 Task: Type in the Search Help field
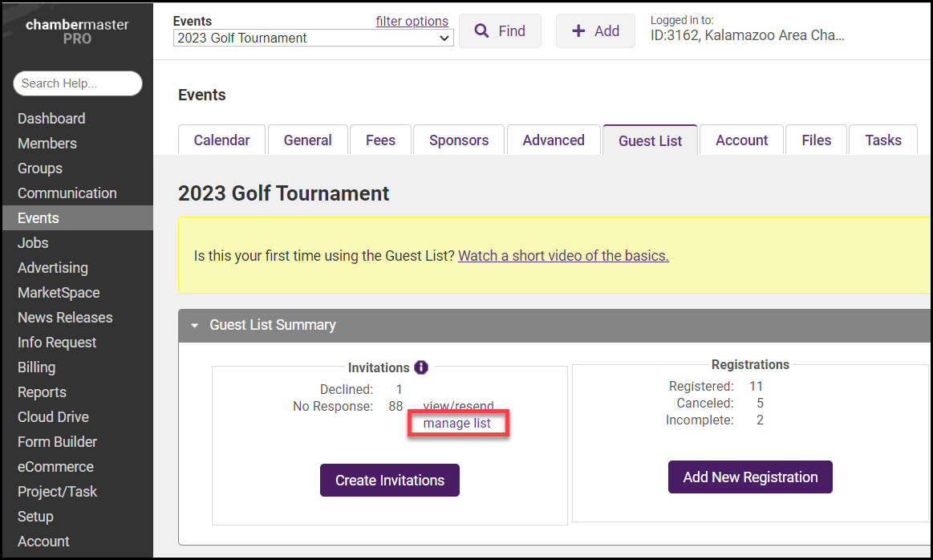click(x=78, y=83)
